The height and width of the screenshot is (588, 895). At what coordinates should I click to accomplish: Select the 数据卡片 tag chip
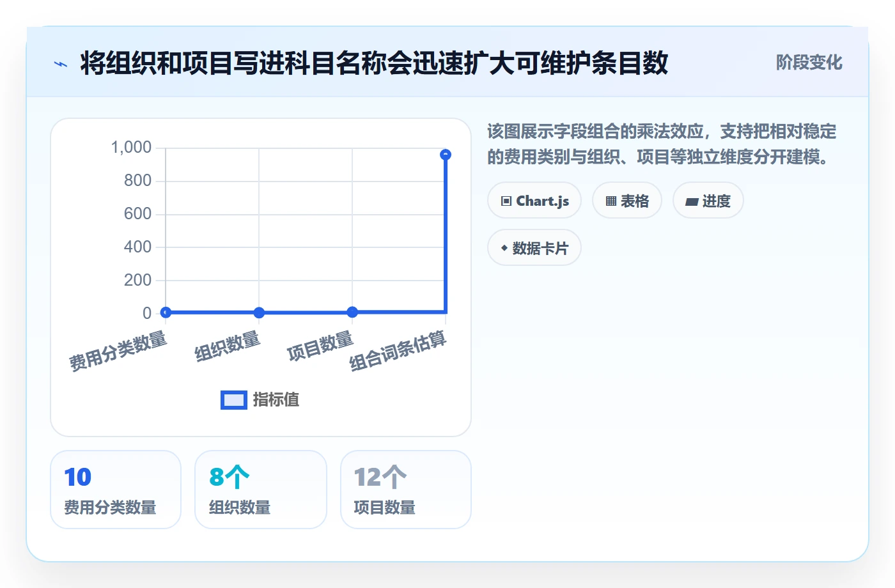(534, 248)
